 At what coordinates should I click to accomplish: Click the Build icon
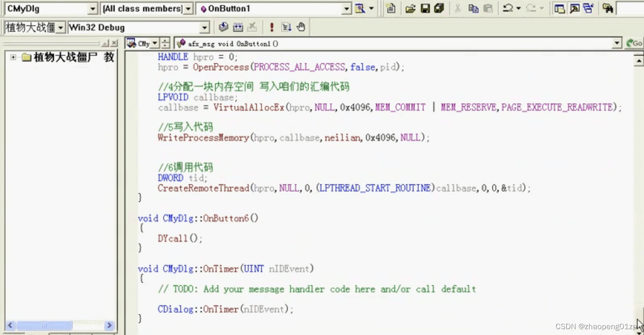(238, 27)
